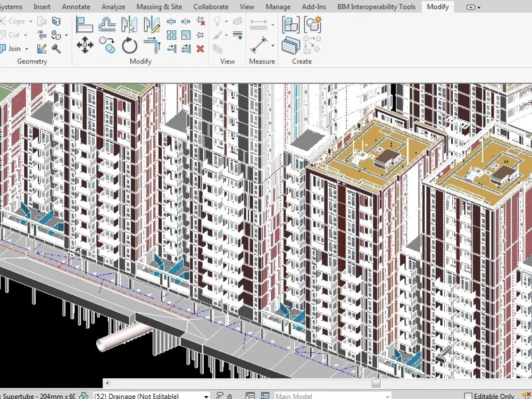Switch to the Analyze tab

[x=113, y=7]
